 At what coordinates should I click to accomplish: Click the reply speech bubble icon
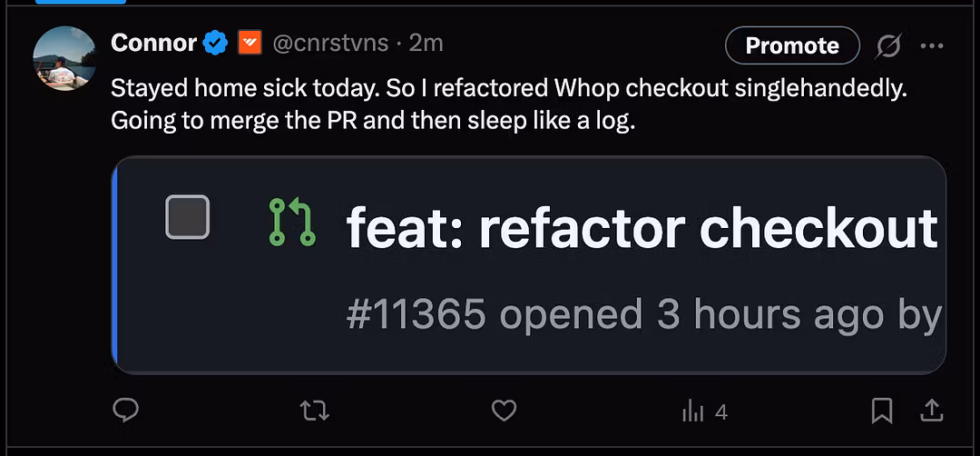point(125,411)
